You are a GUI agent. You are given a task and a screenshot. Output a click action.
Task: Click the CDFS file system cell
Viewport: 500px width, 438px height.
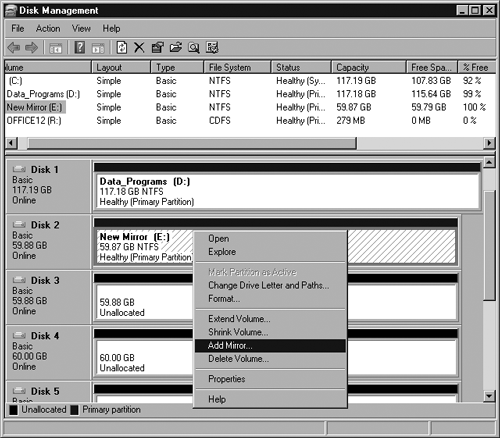pos(220,121)
